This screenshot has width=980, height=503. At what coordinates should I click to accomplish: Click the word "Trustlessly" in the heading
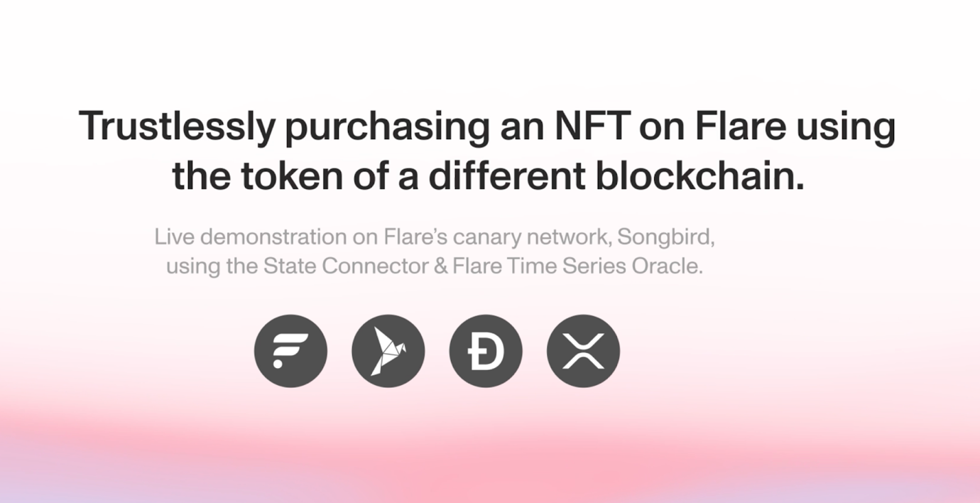(x=176, y=126)
